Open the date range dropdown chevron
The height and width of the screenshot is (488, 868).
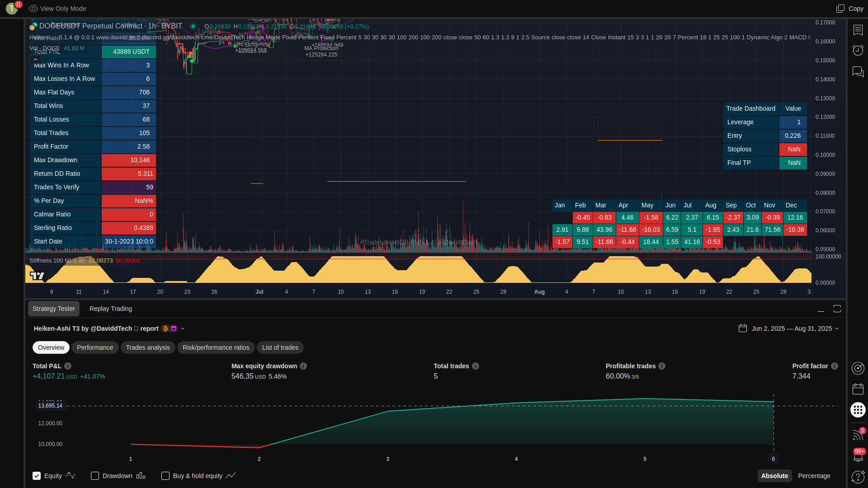point(837,328)
